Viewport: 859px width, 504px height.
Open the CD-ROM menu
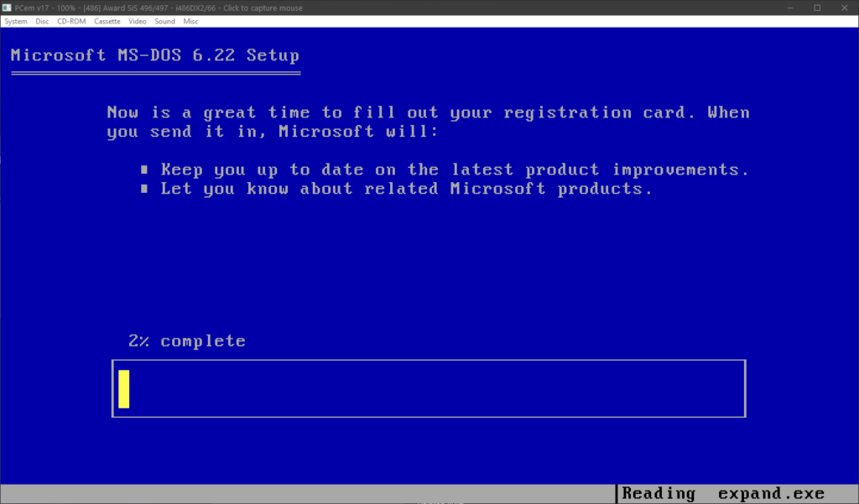[x=70, y=21]
